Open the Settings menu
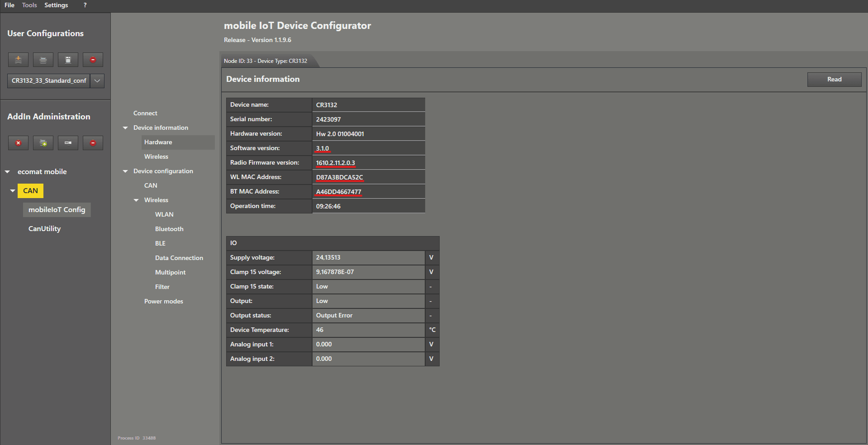This screenshot has height=445, width=868. (56, 5)
